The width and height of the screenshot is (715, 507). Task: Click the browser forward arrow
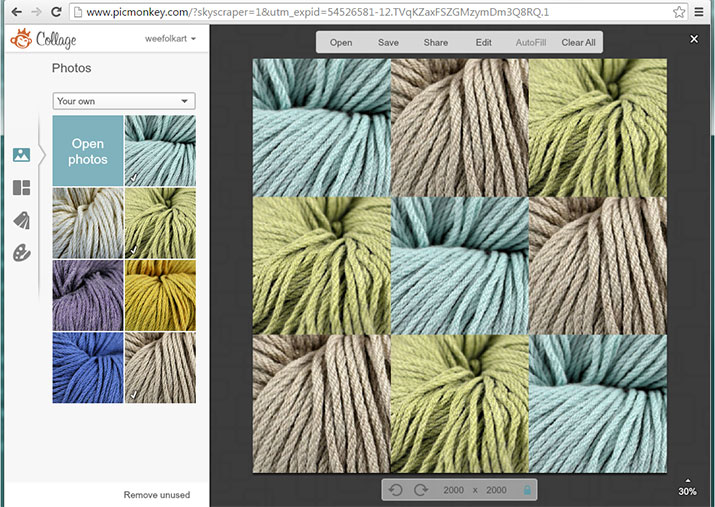[36, 12]
